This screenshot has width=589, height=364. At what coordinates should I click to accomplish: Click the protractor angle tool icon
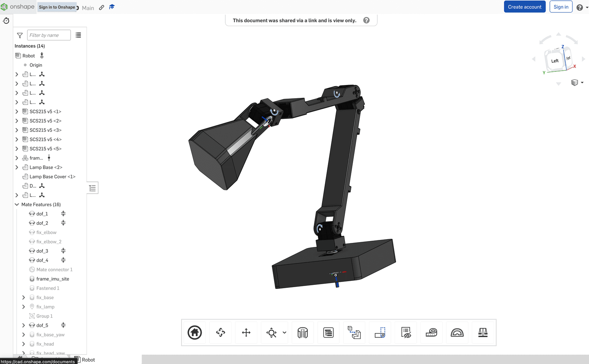tap(457, 333)
